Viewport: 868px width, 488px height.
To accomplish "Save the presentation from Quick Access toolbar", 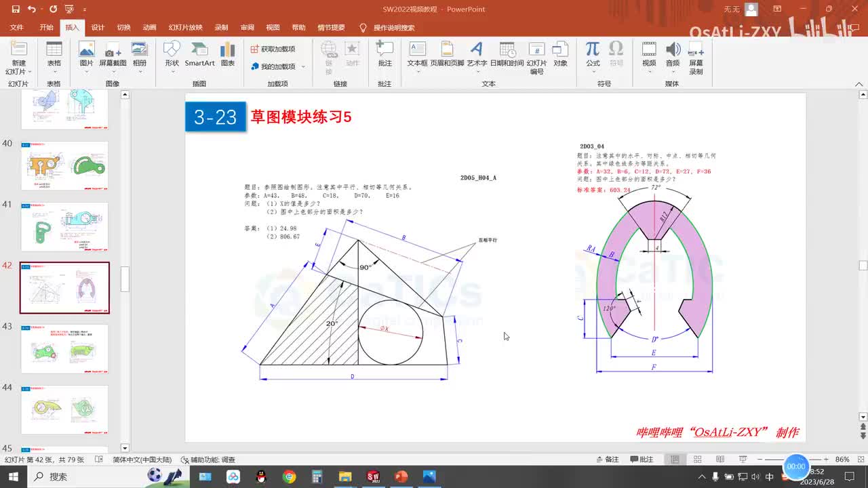I will coord(15,9).
